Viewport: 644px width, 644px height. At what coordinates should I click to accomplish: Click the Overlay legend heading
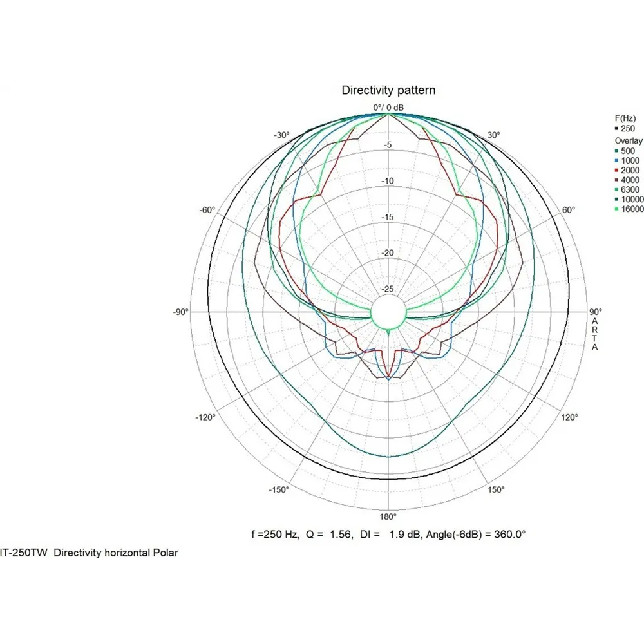pyautogui.click(x=629, y=140)
